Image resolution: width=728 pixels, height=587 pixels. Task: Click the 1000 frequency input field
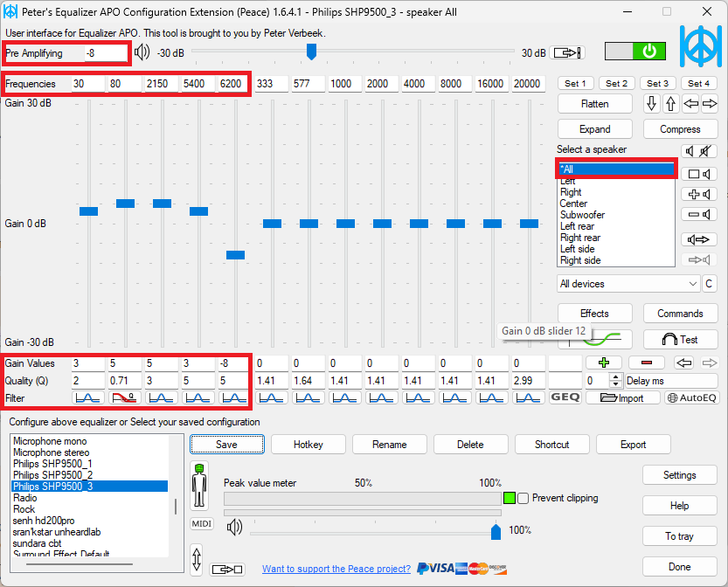[x=345, y=84]
